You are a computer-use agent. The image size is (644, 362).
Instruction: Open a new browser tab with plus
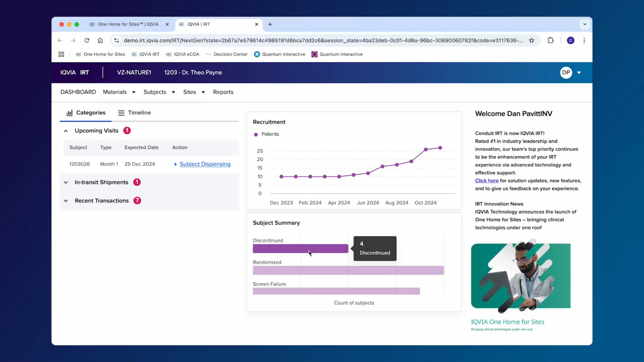270,24
